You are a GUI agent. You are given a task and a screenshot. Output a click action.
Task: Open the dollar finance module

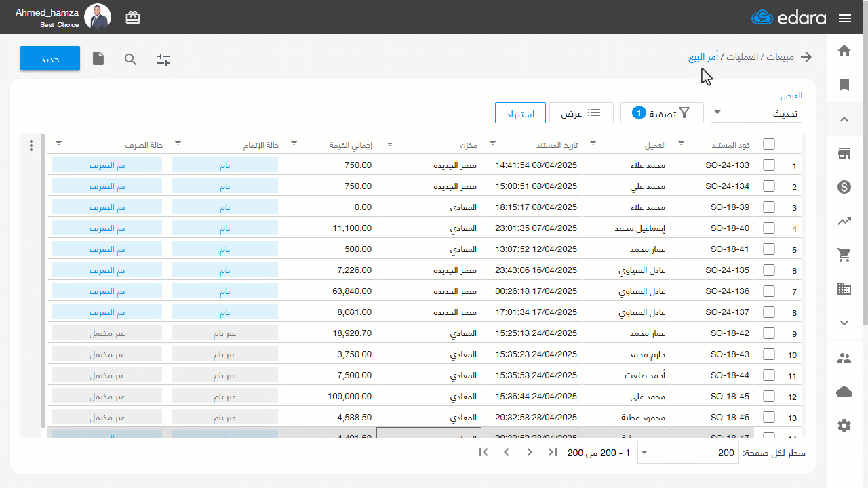(x=844, y=187)
